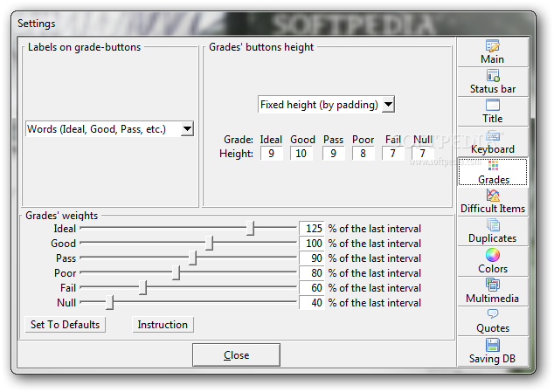This screenshot has height=392, width=554.
Task: Click the Good height field showing 10
Action: (x=301, y=154)
